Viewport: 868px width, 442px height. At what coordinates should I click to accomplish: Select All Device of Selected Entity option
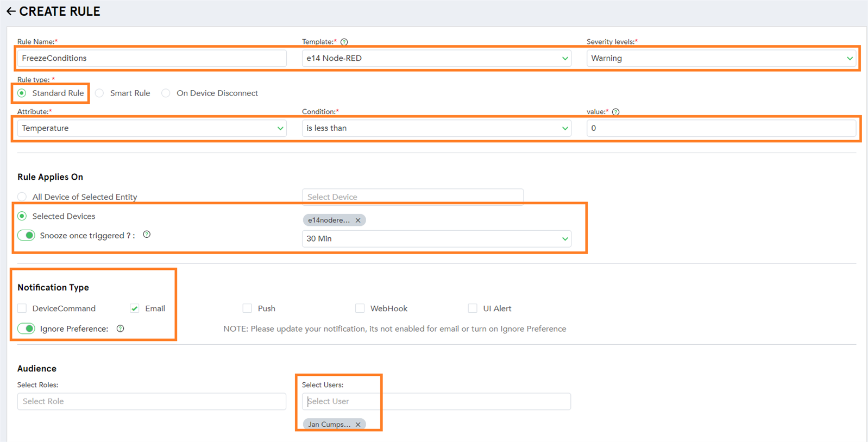pos(22,197)
